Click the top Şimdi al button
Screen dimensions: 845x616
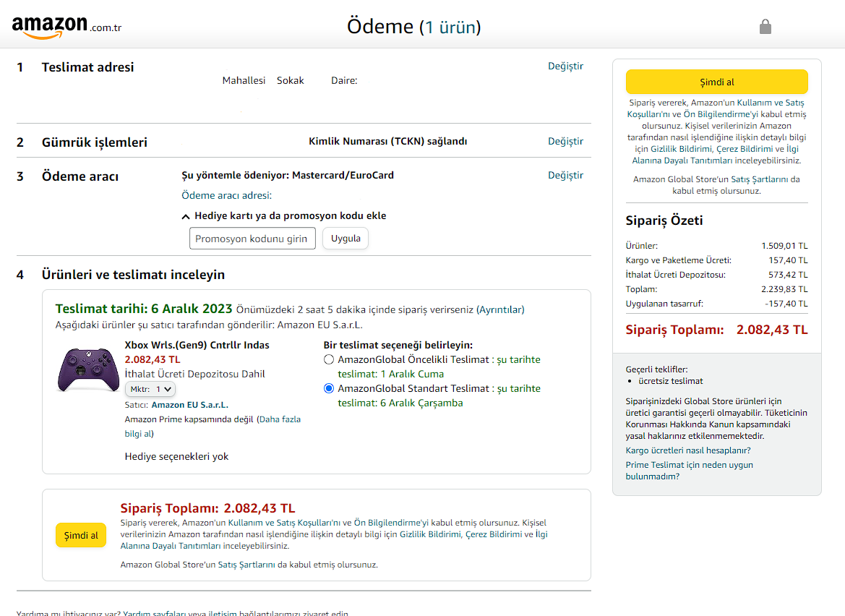[x=716, y=82]
